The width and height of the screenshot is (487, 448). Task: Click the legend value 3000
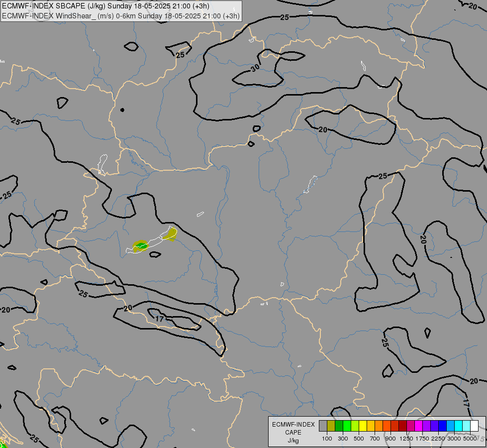point(454,439)
